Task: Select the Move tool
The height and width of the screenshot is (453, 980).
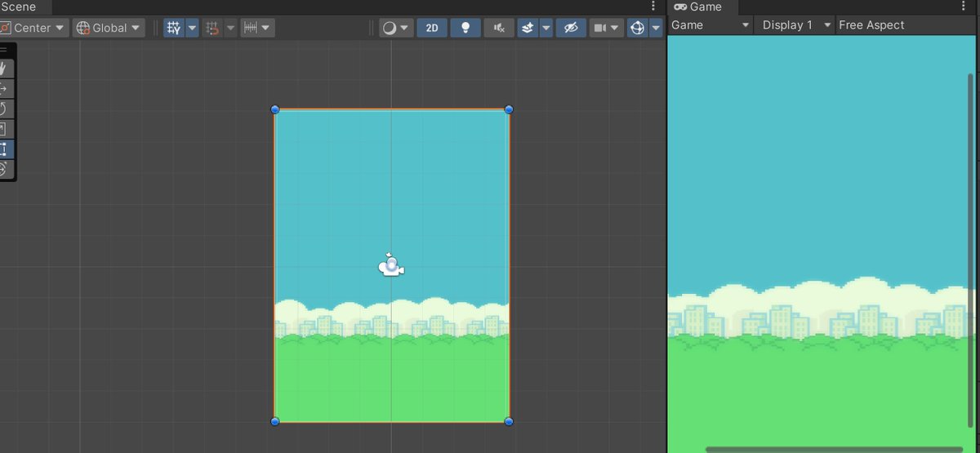Action: [4, 88]
